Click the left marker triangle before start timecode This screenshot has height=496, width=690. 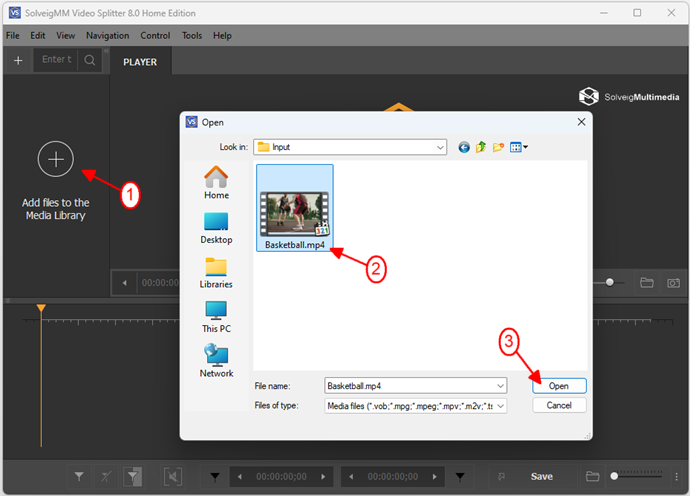pyautogui.click(x=215, y=476)
